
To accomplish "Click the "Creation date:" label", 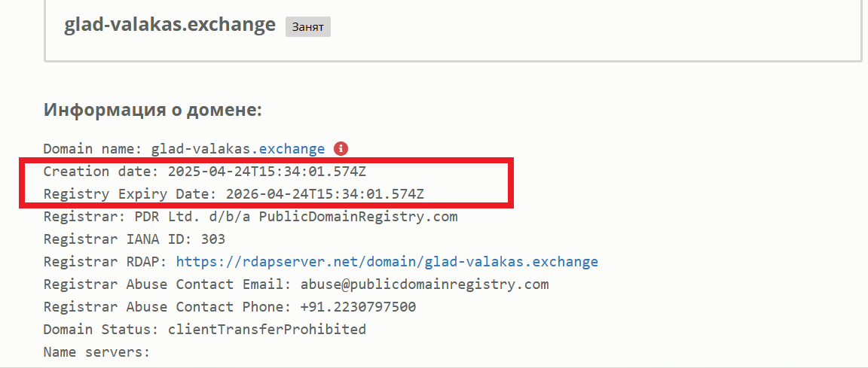I will (x=101, y=172).
